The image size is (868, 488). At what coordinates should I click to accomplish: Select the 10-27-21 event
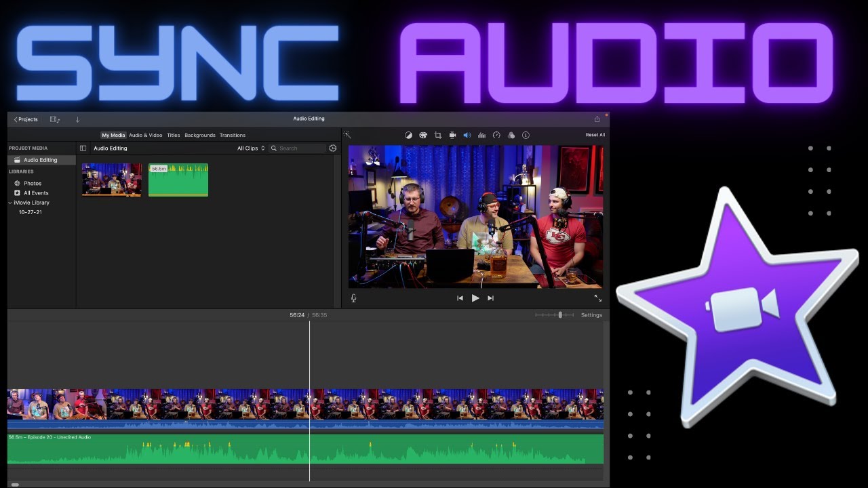[30, 212]
